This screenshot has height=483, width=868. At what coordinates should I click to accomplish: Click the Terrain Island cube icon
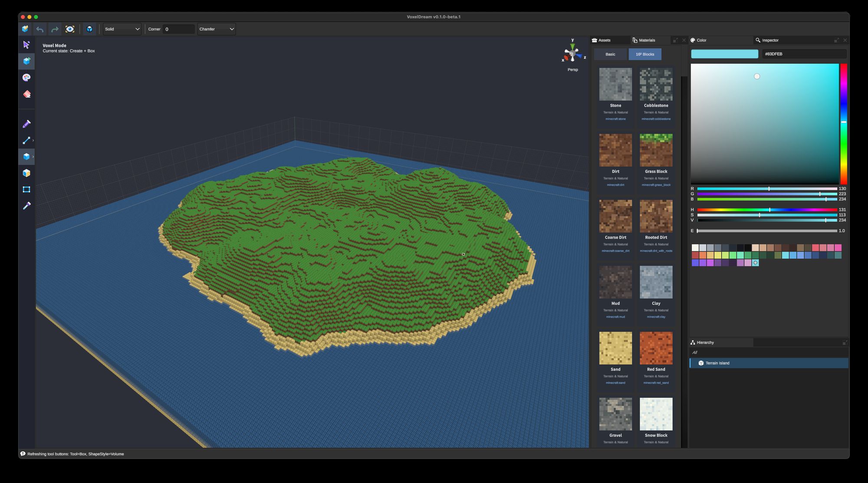click(701, 363)
